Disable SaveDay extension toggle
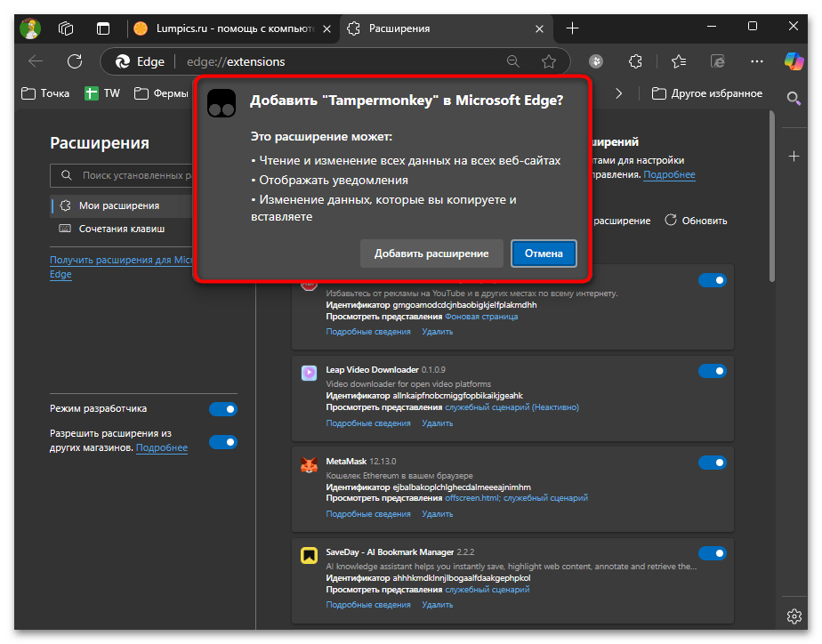The height and width of the screenshot is (644, 822). (x=713, y=553)
